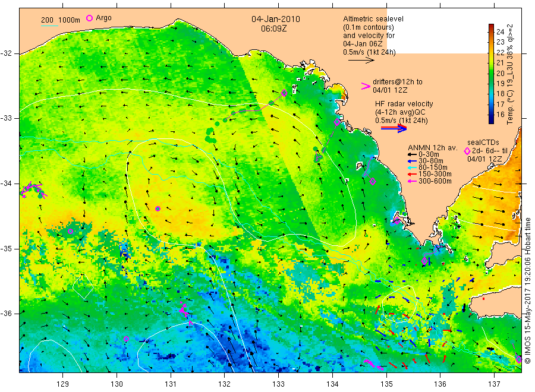Click the Argo float marker near 130E, 36.4S

tap(126, 339)
